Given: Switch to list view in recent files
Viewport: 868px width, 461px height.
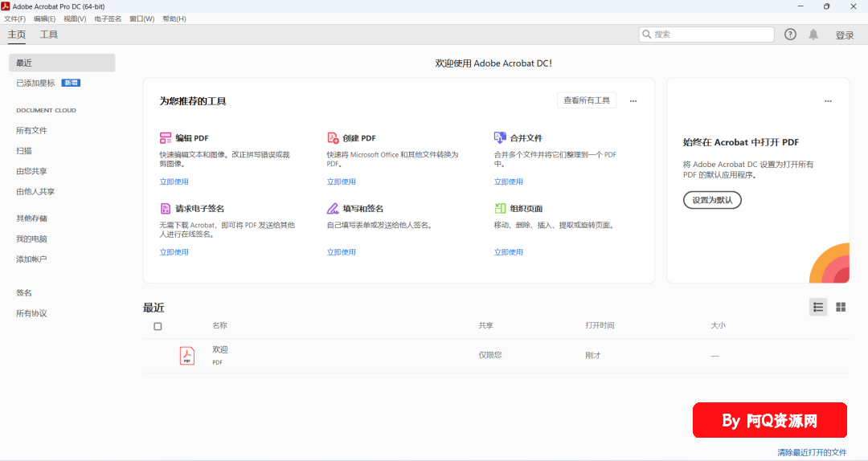Looking at the screenshot, I should [x=818, y=307].
